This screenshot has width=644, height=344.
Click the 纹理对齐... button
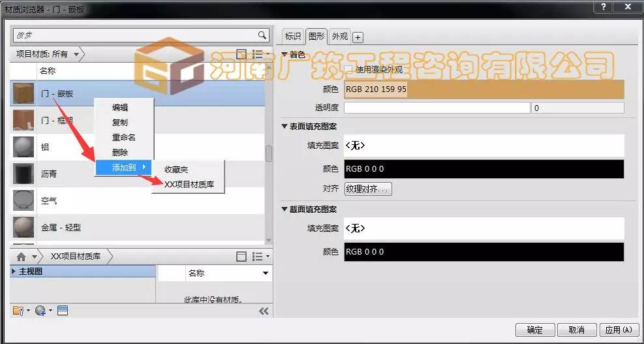[368, 189]
